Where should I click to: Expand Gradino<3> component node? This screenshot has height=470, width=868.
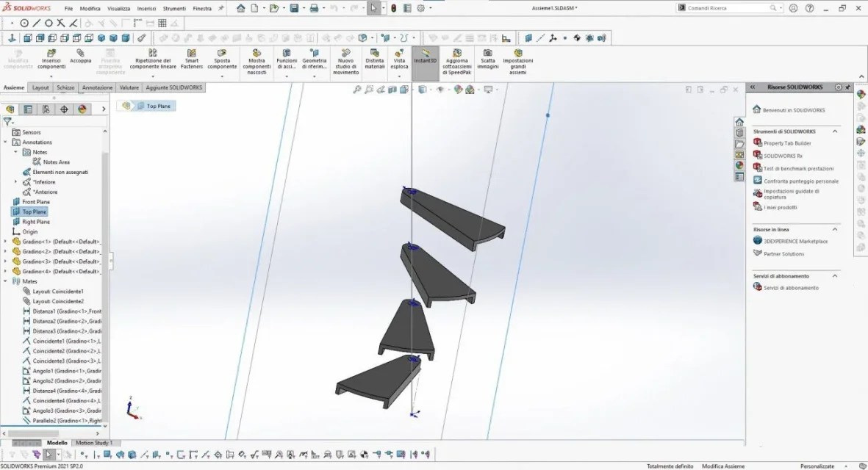6,261
